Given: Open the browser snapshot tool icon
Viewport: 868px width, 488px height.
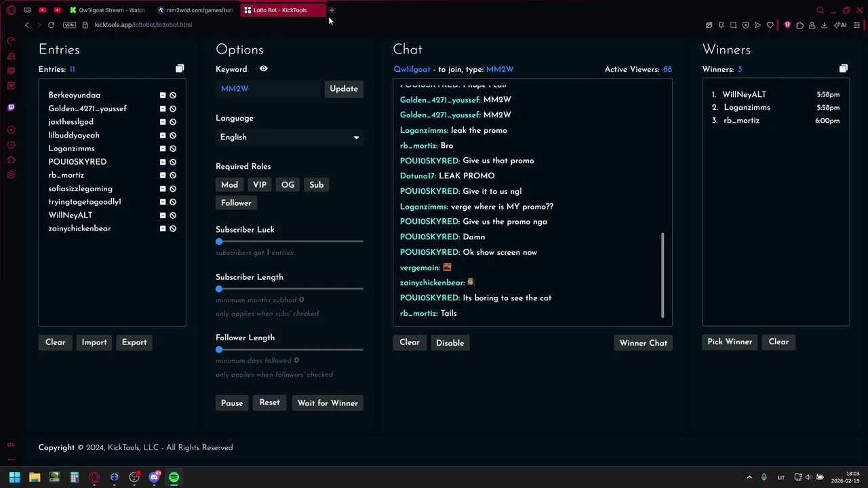Looking at the screenshot, I should tap(733, 25).
